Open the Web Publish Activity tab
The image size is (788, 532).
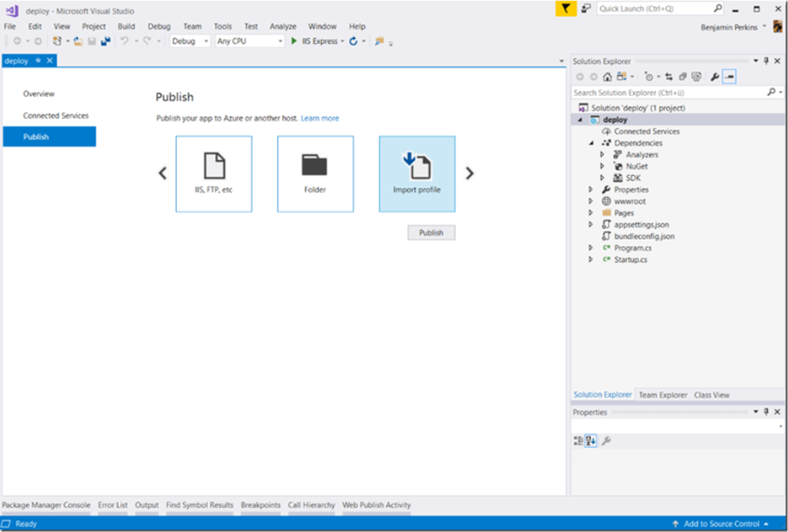coord(377,505)
